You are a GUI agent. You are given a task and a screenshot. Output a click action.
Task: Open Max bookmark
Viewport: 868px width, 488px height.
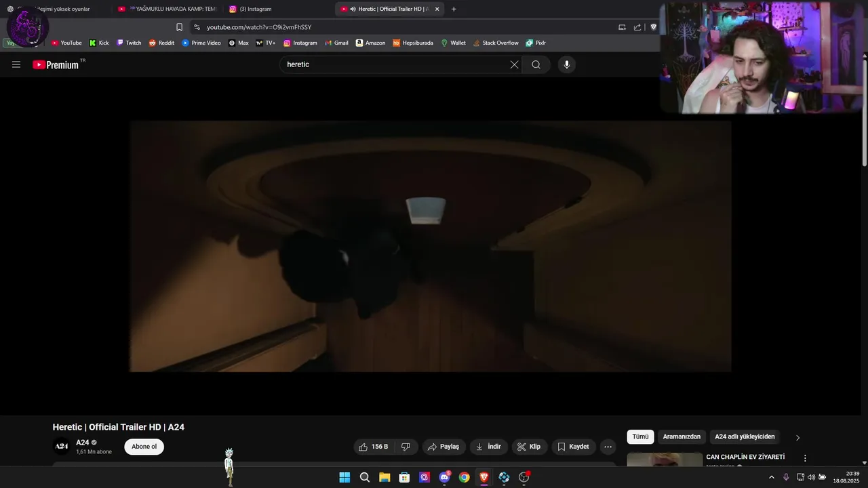click(238, 43)
